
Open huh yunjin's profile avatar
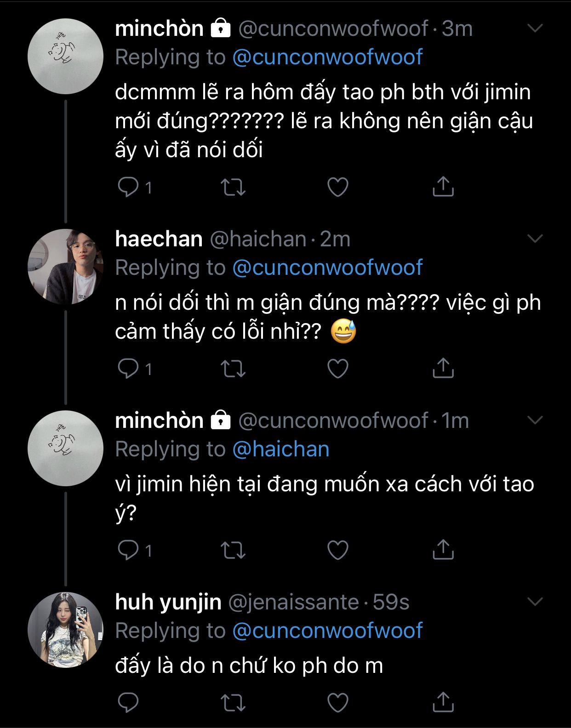click(66, 630)
